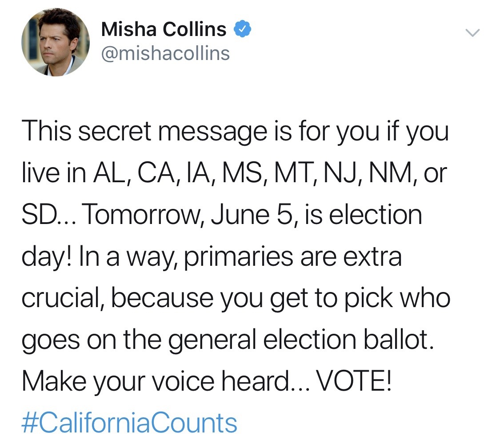Click the "SD" state abbreviation
The height and width of the screenshot is (448, 500).
[40, 215]
